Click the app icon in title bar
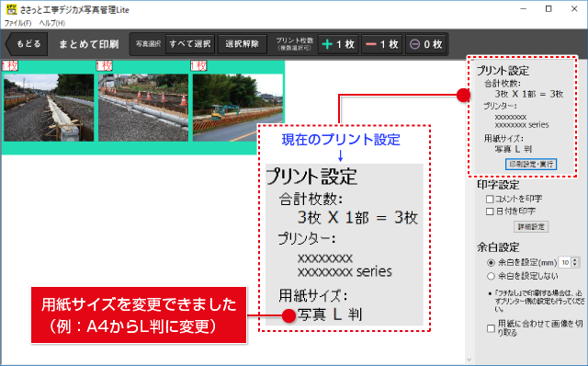The height and width of the screenshot is (366, 588). (11, 9)
